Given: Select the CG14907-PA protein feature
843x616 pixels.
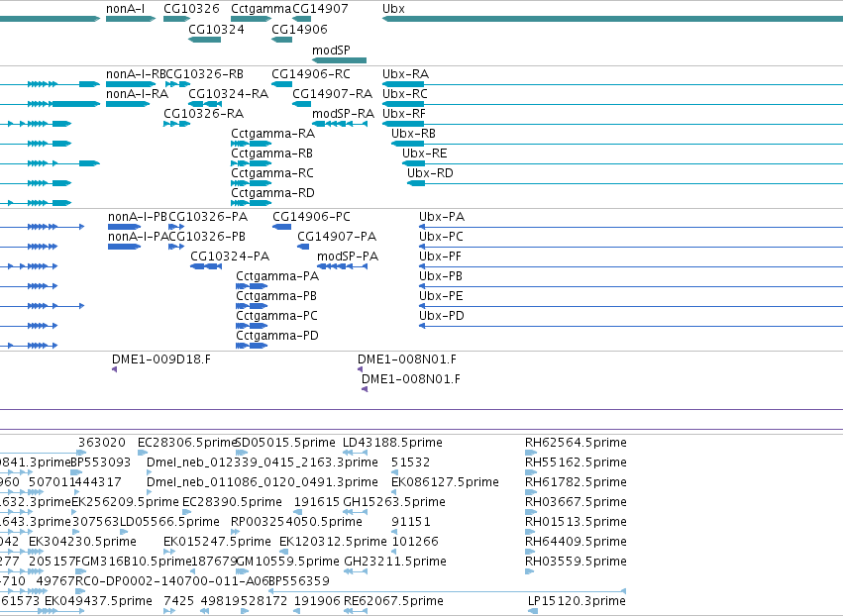Looking at the screenshot, I should point(303,247).
